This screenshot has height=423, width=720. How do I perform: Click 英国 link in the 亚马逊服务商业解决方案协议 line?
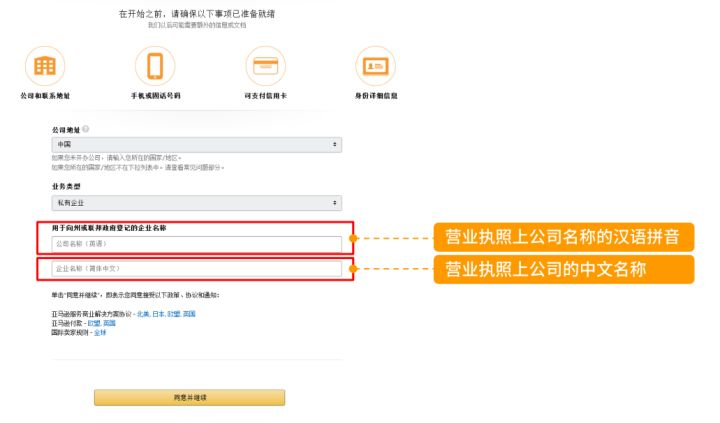[189, 314]
